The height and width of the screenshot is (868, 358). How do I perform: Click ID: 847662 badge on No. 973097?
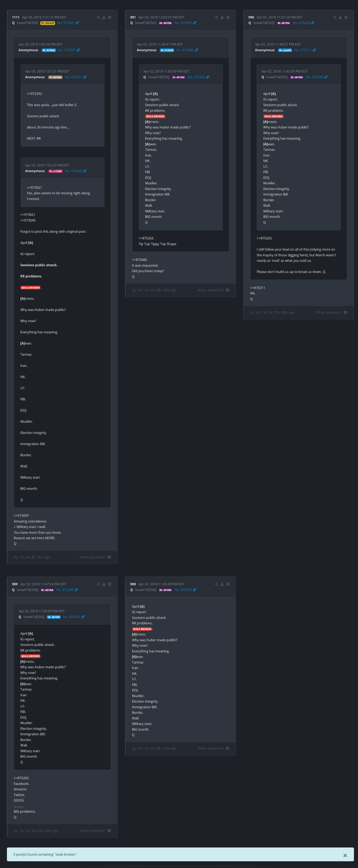tap(49, 50)
